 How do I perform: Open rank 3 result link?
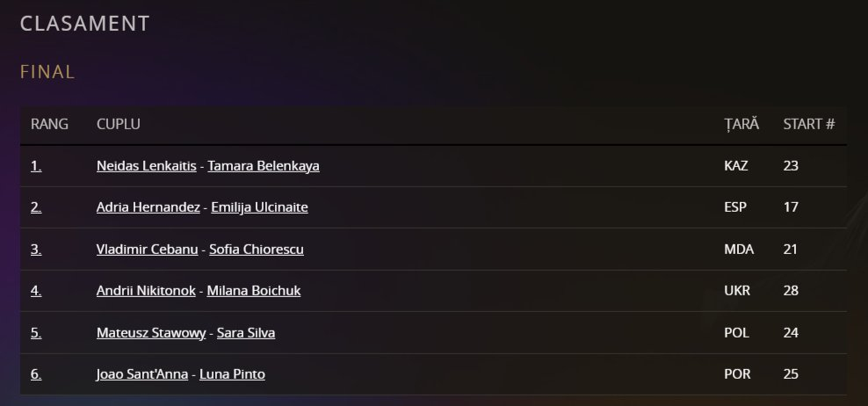coord(36,249)
